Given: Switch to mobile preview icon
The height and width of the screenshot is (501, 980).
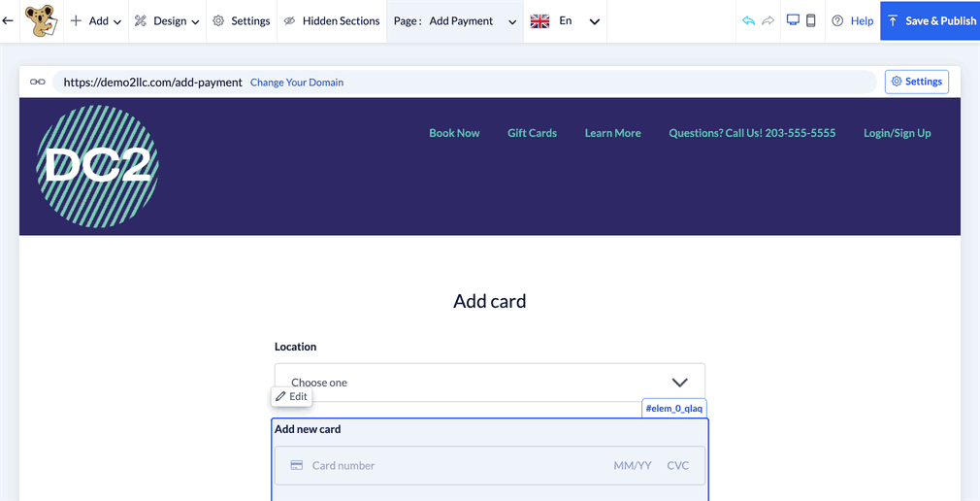Looking at the screenshot, I should click(810, 20).
